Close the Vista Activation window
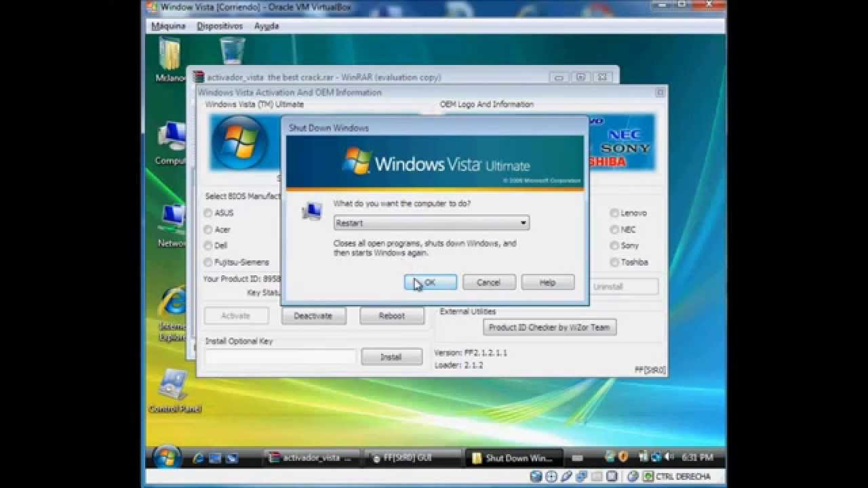Image resolution: width=868 pixels, height=488 pixels. point(660,92)
